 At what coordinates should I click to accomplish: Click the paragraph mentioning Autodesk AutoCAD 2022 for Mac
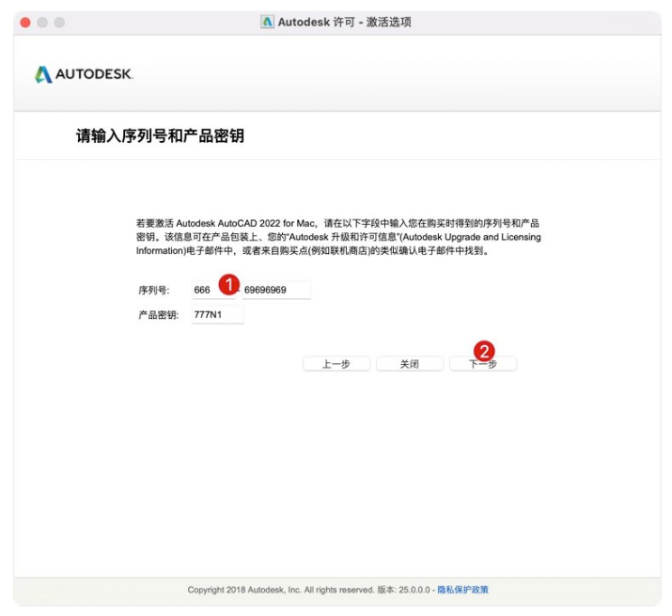tap(338, 237)
